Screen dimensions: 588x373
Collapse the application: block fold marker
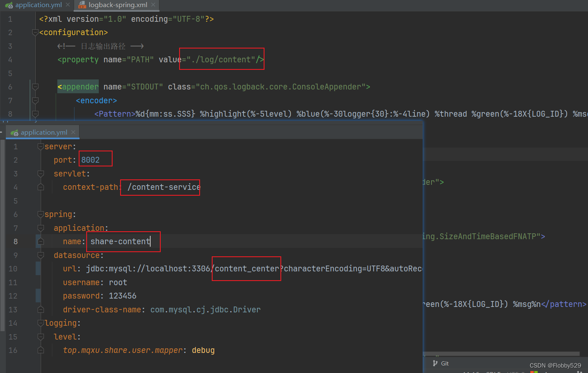[41, 228]
